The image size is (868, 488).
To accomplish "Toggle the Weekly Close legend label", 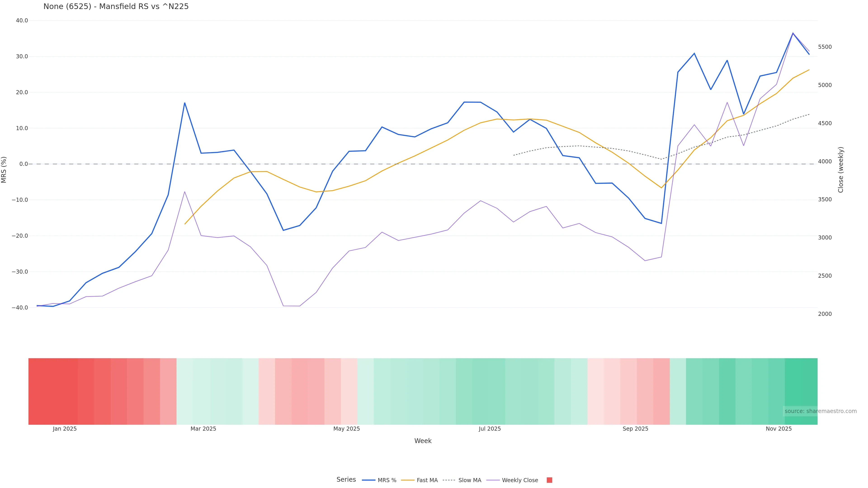I will pyautogui.click(x=520, y=480).
